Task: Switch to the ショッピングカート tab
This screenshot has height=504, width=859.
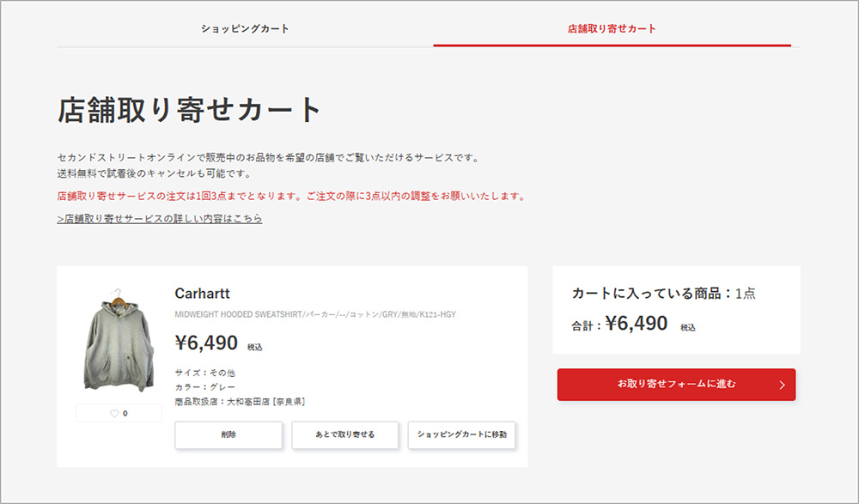Action: (x=243, y=27)
